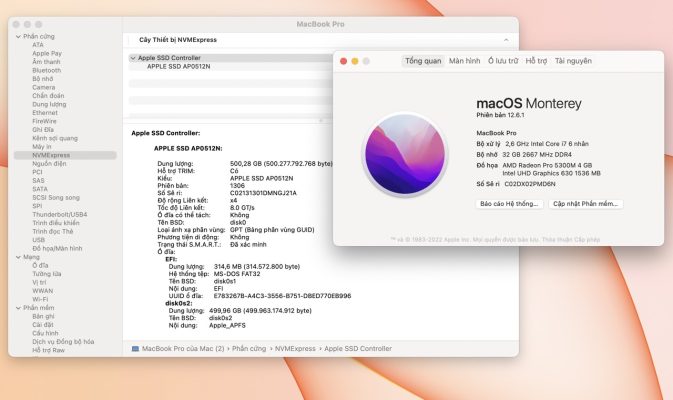Select SAS in the sidebar
673x400 pixels.
[x=38, y=181]
